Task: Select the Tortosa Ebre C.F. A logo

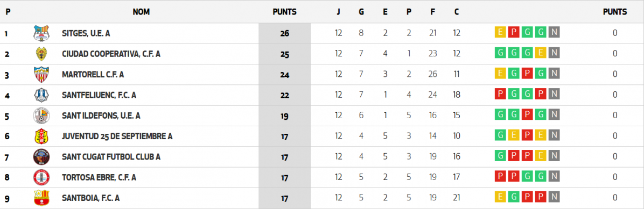Action: click(x=41, y=177)
